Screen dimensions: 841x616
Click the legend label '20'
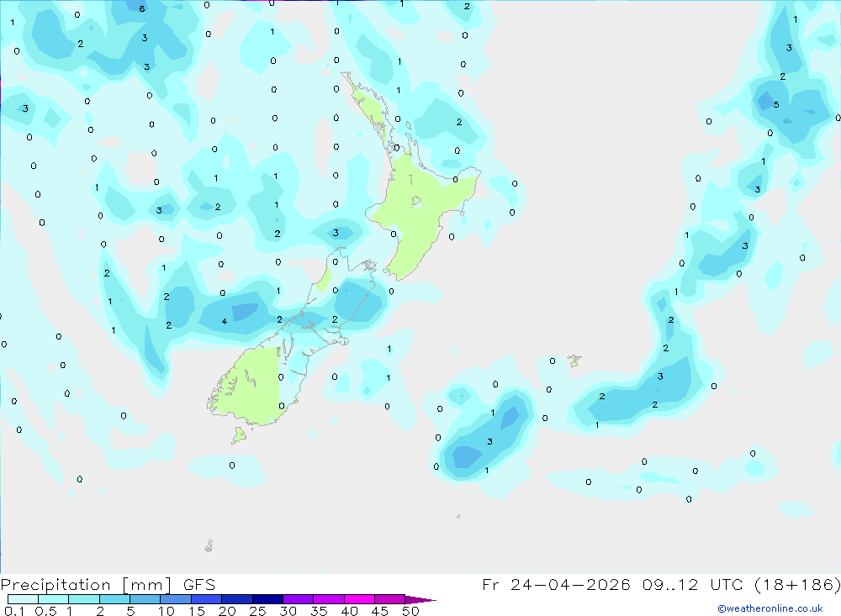[x=227, y=611]
